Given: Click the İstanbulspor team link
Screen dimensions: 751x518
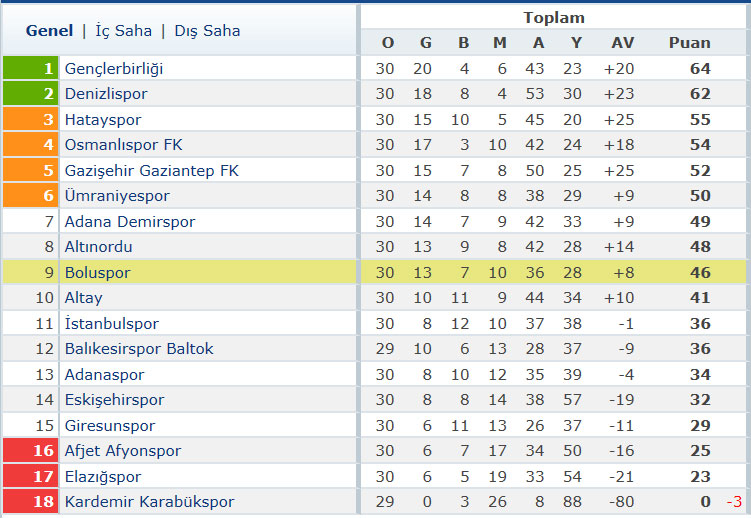Looking at the screenshot, I should coord(112,324).
